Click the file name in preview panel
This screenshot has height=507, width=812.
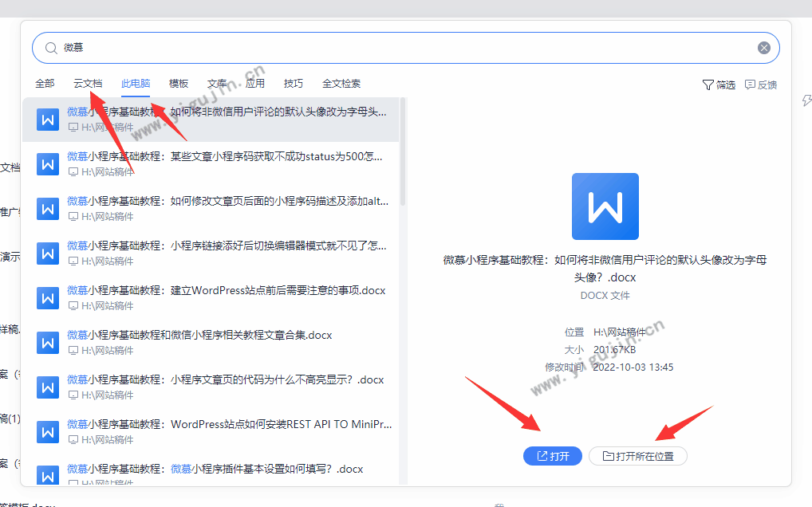pos(605,269)
